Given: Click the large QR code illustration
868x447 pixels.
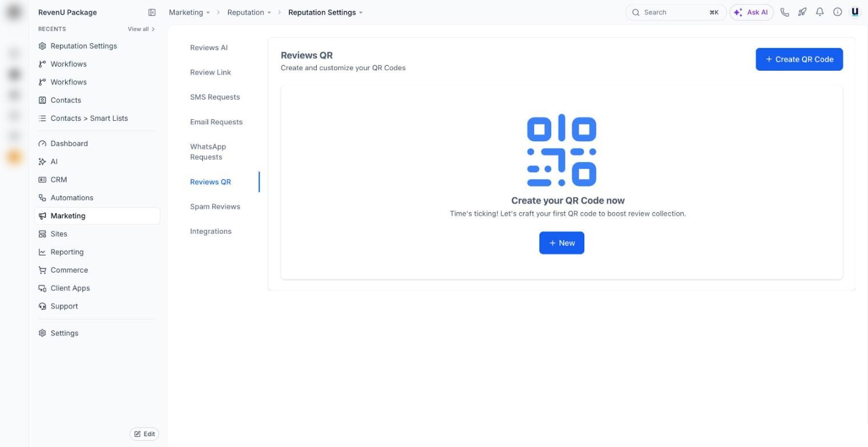Looking at the screenshot, I should [x=562, y=151].
